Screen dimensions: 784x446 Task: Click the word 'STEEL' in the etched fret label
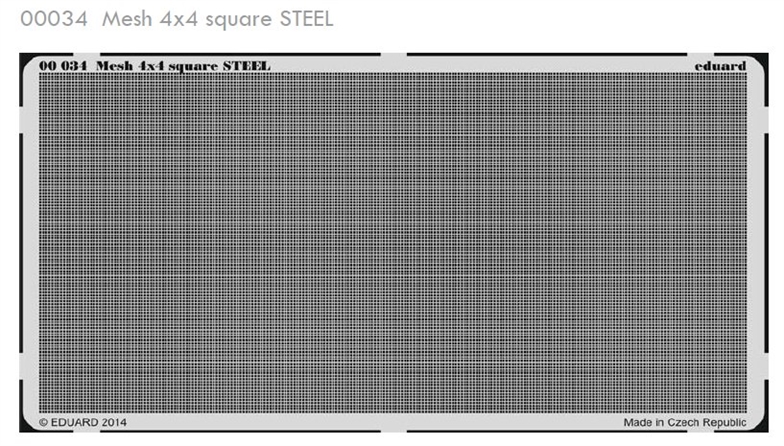pos(246,66)
